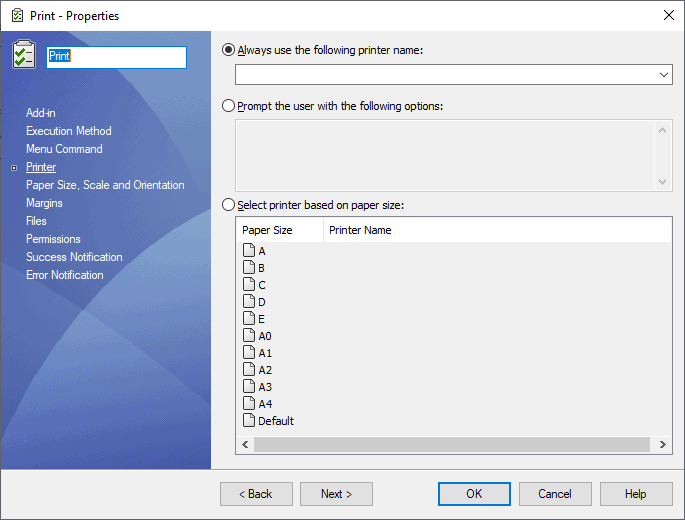Screen dimensions: 685x520
Task: Open the Error Notification page
Action: [65, 274]
